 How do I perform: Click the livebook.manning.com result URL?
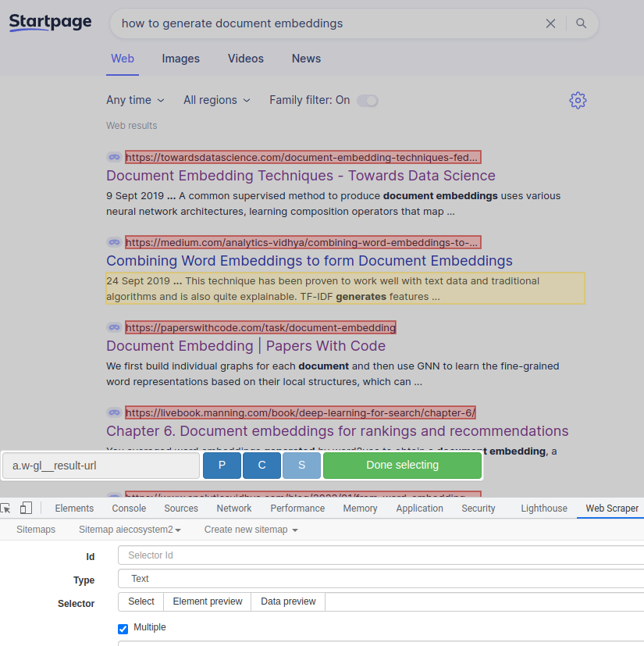pos(301,412)
